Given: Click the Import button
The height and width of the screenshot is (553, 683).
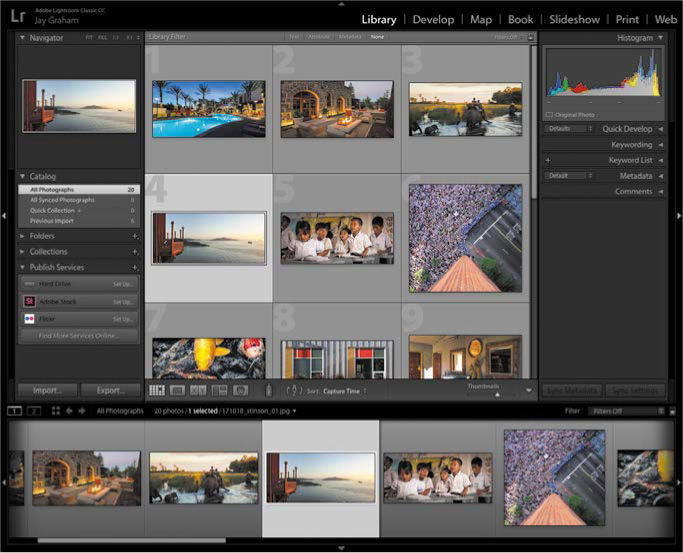Looking at the screenshot, I should tap(47, 390).
